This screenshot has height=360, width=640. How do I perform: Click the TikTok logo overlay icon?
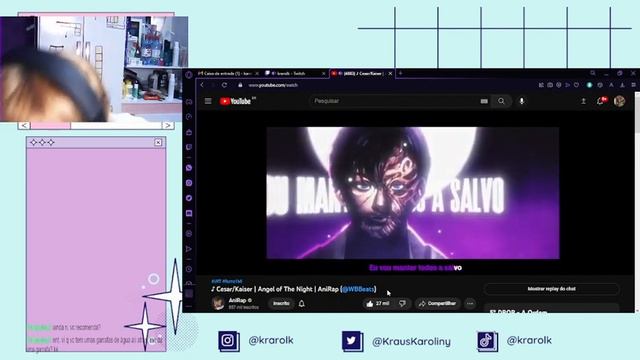pyautogui.click(x=487, y=341)
